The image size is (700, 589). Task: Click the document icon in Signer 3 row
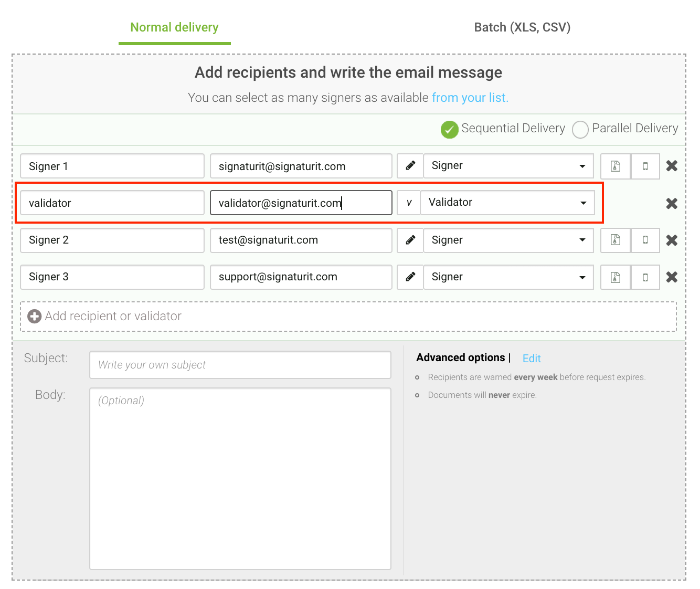pos(616,277)
